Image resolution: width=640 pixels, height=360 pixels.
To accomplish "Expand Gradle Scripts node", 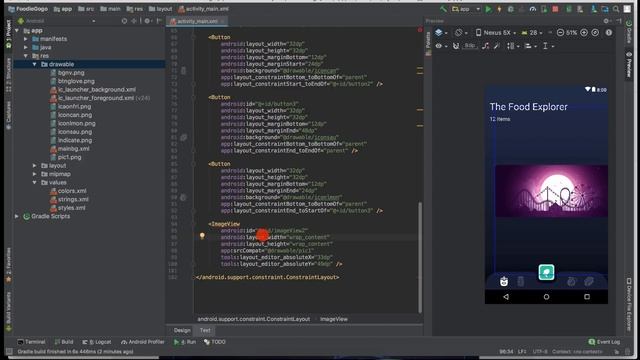I will coord(17,216).
